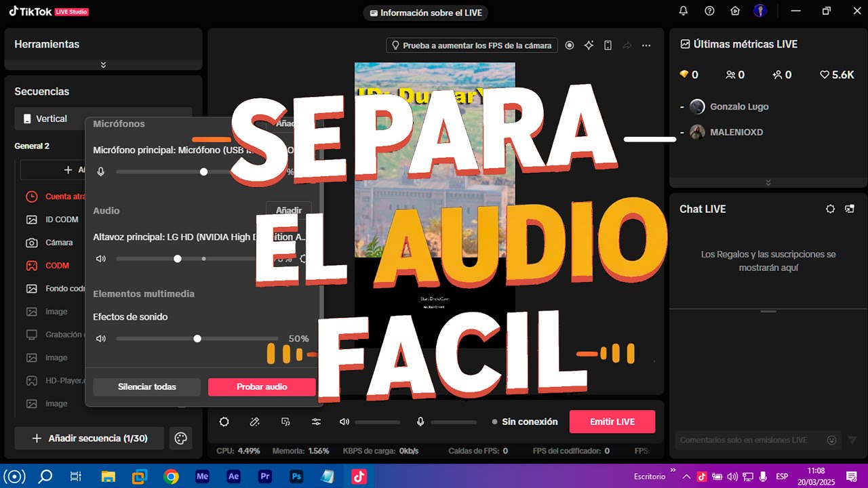Open the emoji picker in comment box
This screenshot has height=488, width=868.
coord(832,440)
